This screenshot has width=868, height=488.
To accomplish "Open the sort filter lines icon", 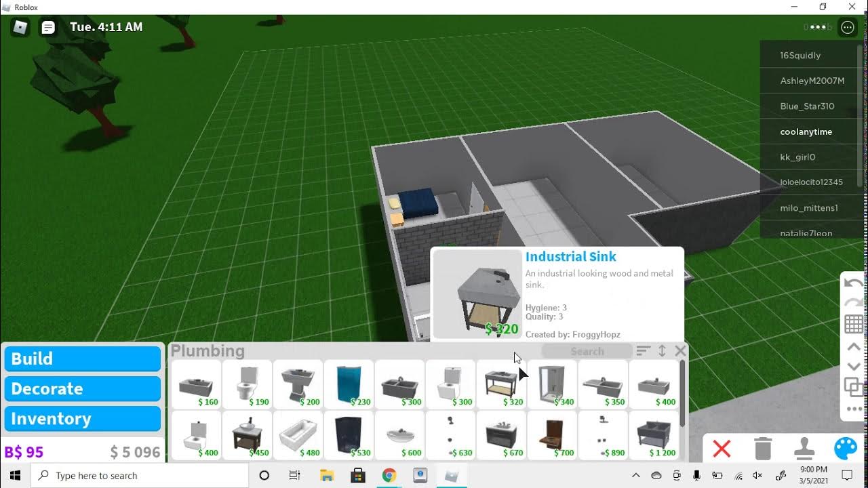I will 644,350.
